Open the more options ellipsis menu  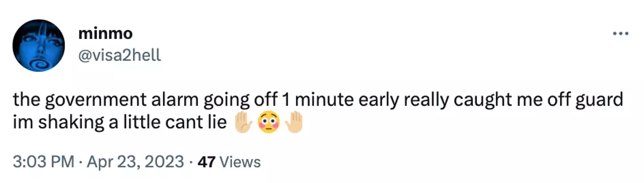pos(621,34)
